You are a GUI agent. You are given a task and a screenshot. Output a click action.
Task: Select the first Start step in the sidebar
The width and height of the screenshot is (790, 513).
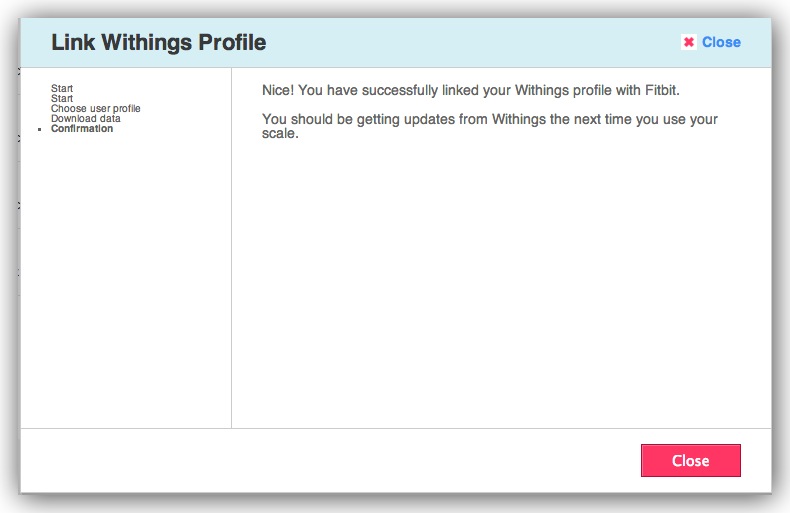(62, 89)
